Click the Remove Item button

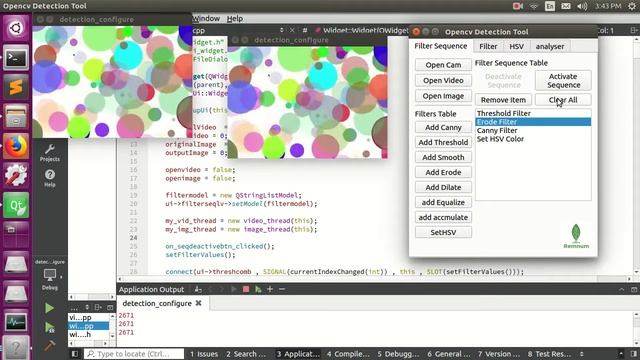click(x=503, y=100)
